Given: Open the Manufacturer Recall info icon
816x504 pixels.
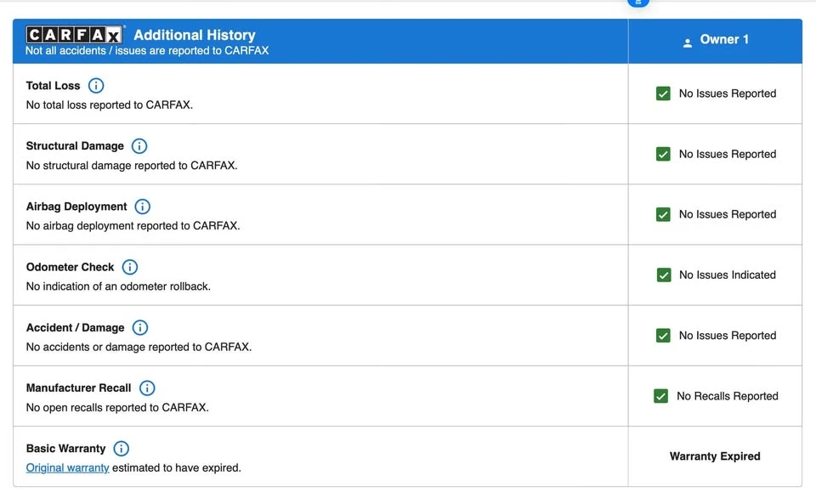Looking at the screenshot, I should click(147, 388).
